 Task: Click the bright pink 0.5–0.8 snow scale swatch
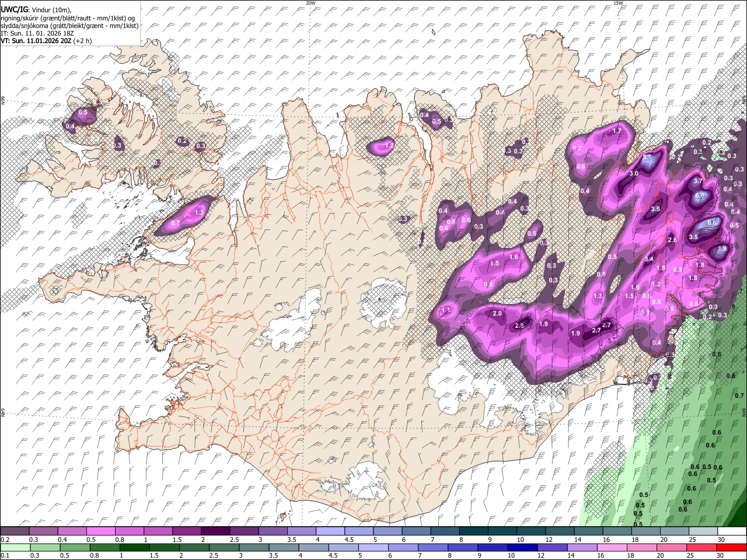coord(100,531)
